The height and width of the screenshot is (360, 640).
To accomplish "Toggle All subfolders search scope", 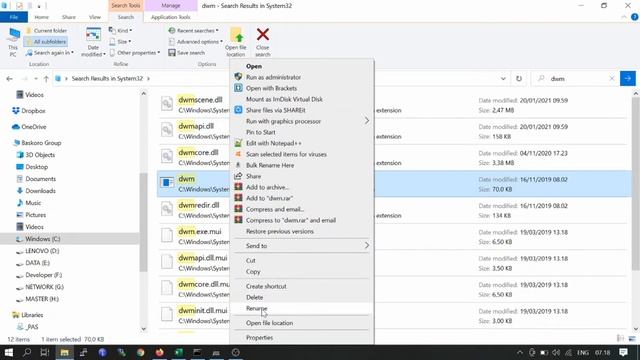I will [46, 42].
